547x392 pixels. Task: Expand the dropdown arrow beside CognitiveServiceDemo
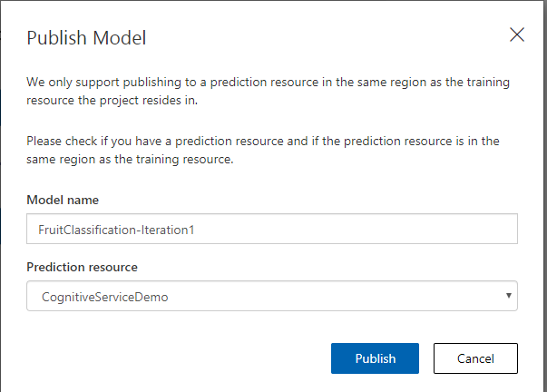tap(509, 296)
